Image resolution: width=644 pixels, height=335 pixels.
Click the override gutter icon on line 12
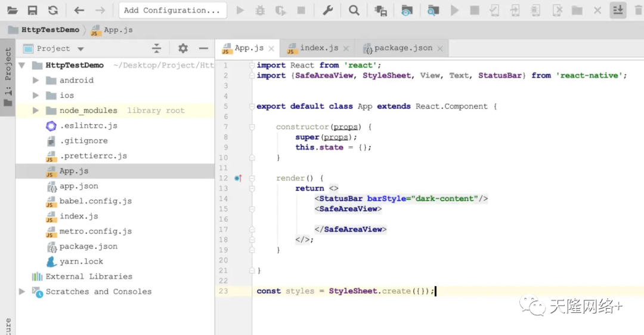tap(238, 178)
